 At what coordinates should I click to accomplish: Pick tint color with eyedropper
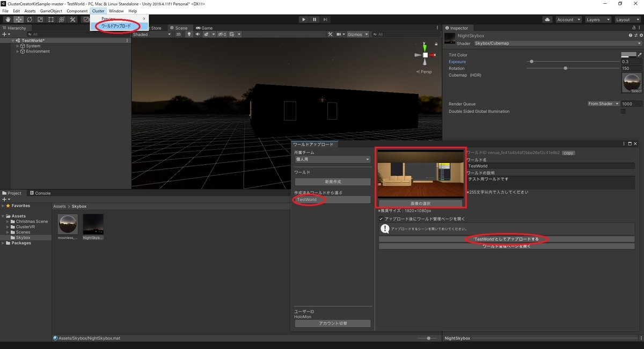639,55
